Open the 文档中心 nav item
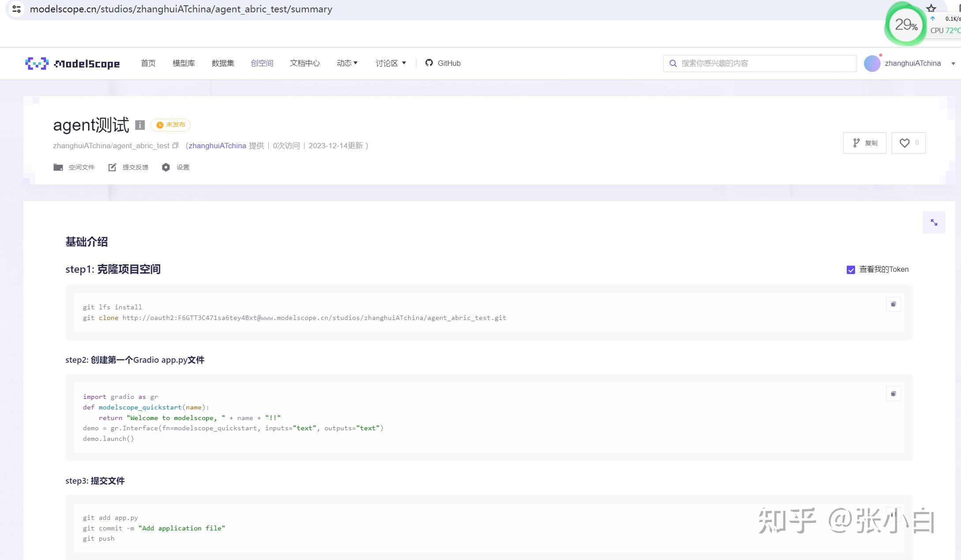This screenshot has width=961, height=560. 304,63
